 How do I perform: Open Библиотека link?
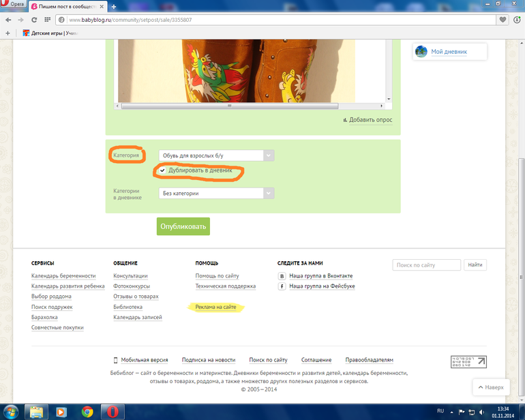pyautogui.click(x=127, y=307)
